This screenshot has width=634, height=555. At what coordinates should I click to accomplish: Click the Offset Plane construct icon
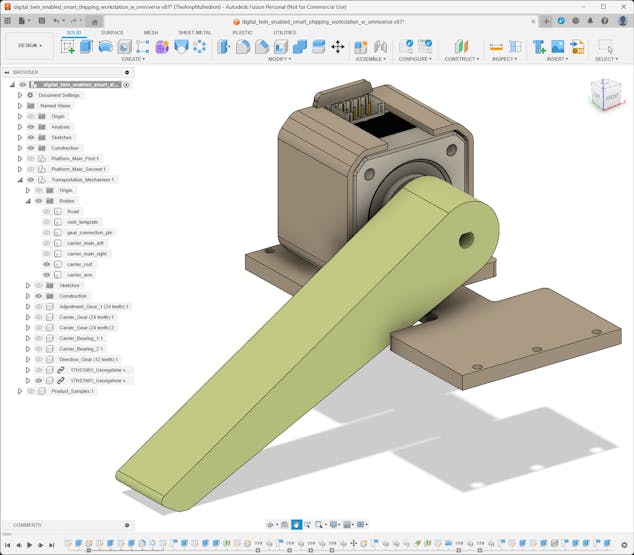point(461,46)
